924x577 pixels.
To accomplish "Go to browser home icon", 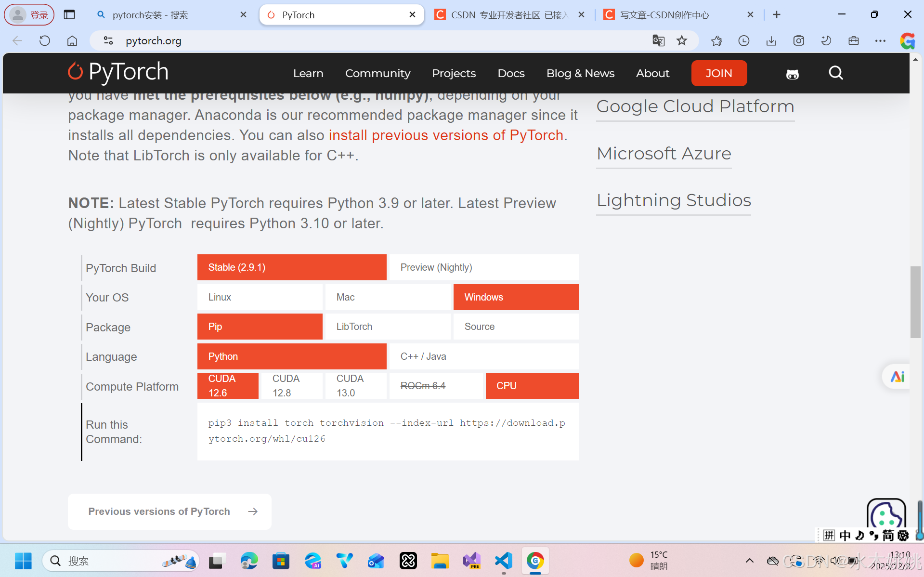I will coord(72,41).
